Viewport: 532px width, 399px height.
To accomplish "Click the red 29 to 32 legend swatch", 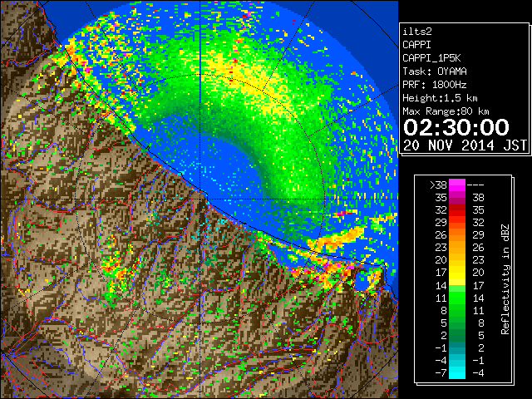I will coord(457,222).
